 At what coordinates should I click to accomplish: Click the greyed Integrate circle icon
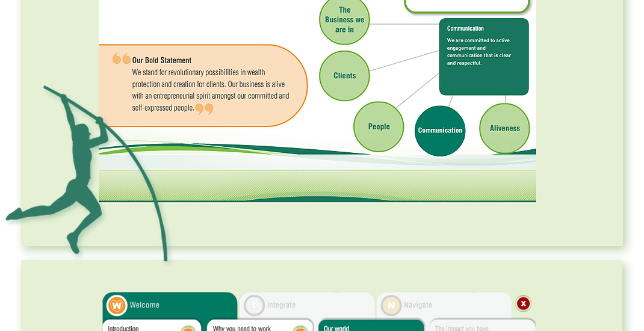coord(254,306)
